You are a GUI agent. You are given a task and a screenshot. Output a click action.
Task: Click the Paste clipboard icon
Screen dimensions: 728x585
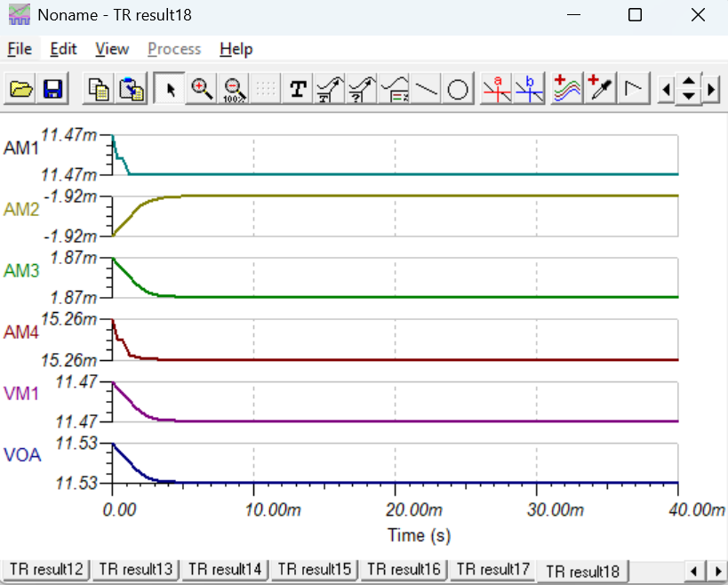click(131, 88)
